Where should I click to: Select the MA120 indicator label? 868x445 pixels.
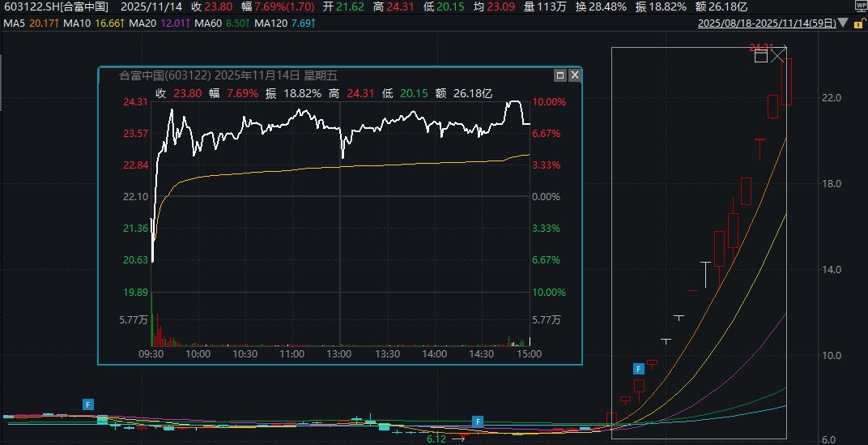[x=271, y=24]
